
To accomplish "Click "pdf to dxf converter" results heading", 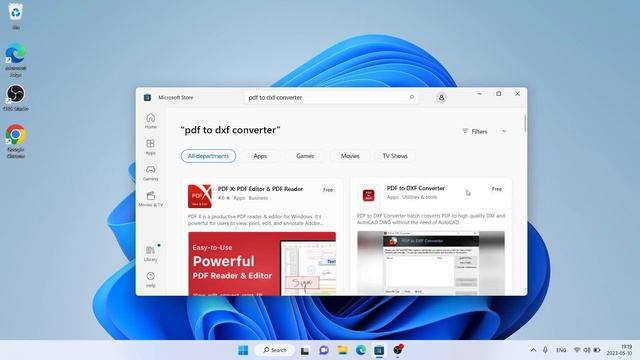I will (231, 130).
